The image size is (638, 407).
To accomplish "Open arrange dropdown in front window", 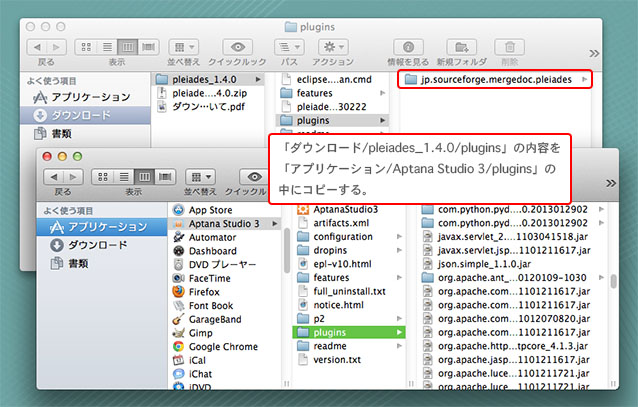I will click(200, 177).
